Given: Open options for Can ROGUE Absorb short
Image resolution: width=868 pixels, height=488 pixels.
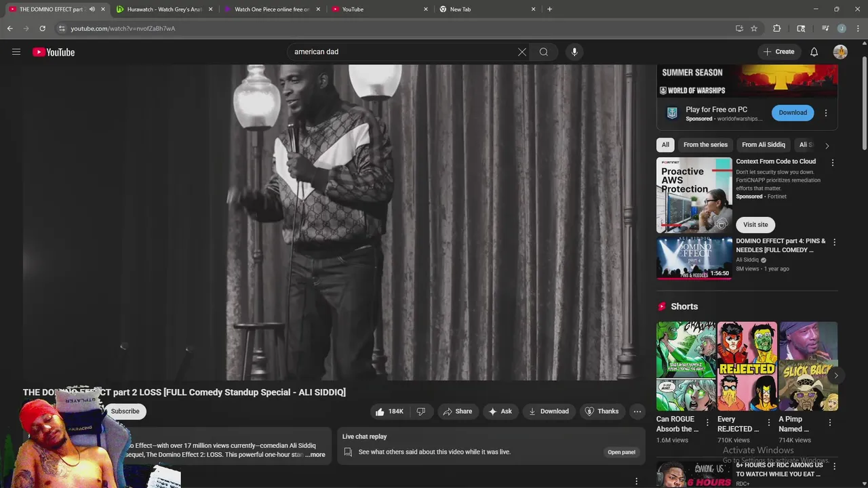Looking at the screenshot, I should tap(707, 423).
